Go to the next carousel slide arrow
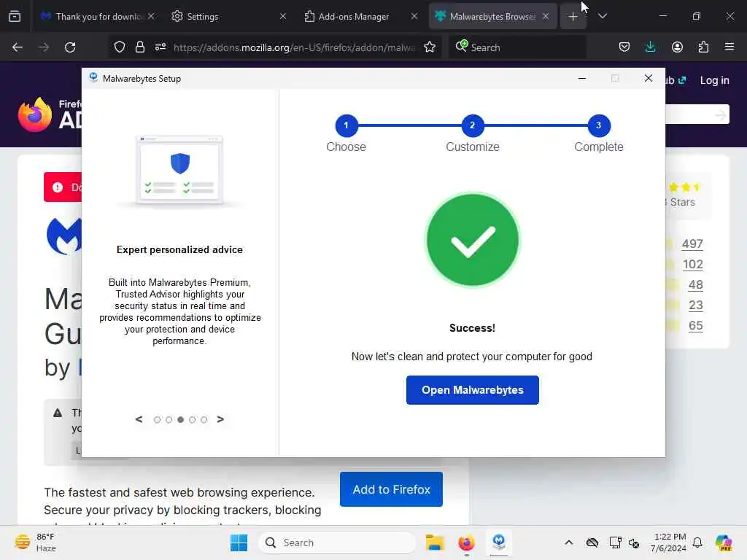The width and height of the screenshot is (747, 560). click(x=220, y=419)
